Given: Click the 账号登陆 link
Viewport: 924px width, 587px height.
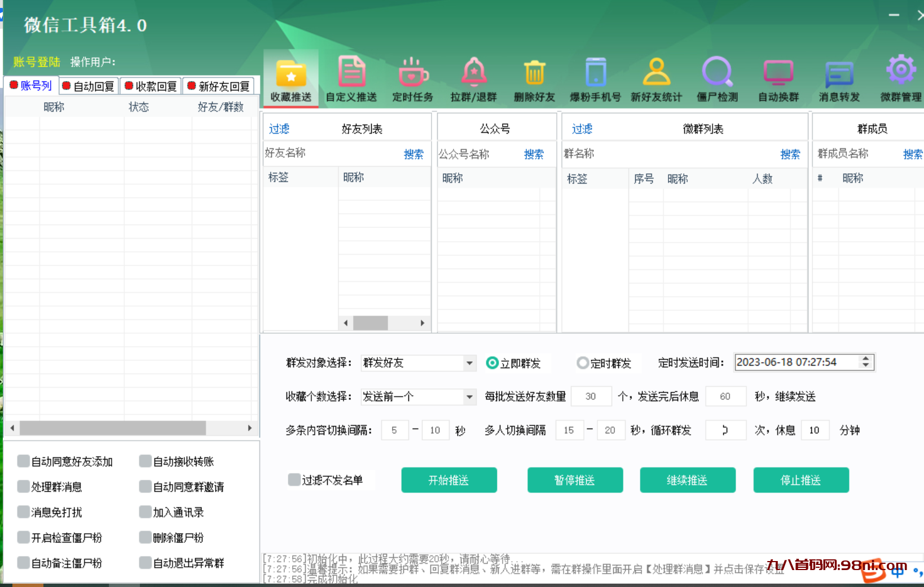Looking at the screenshot, I should pos(37,62).
